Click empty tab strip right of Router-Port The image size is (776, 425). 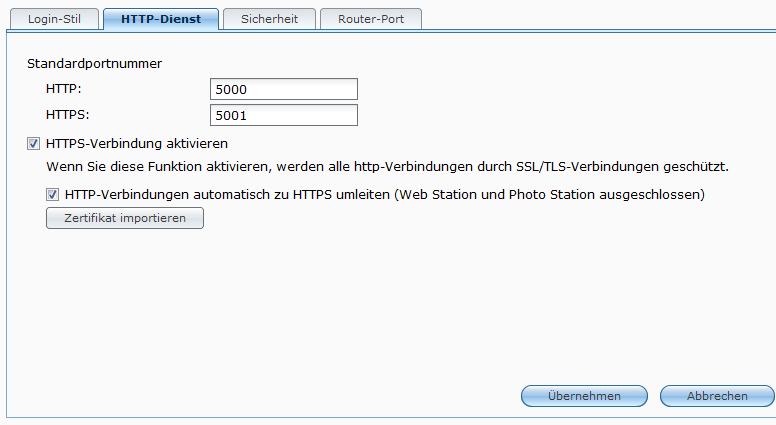click(600, 18)
